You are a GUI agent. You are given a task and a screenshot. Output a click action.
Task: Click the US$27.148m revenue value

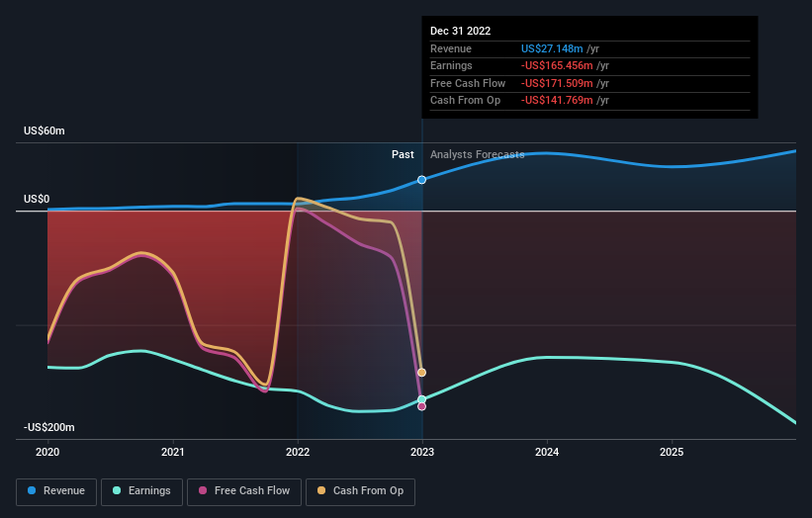click(552, 48)
